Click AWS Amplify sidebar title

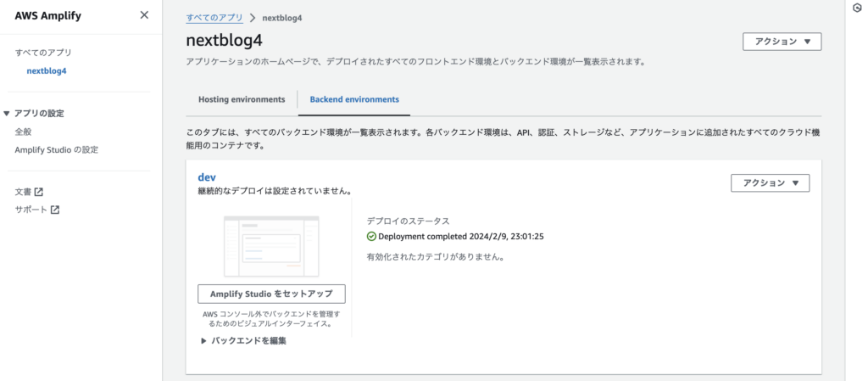(x=47, y=15)
